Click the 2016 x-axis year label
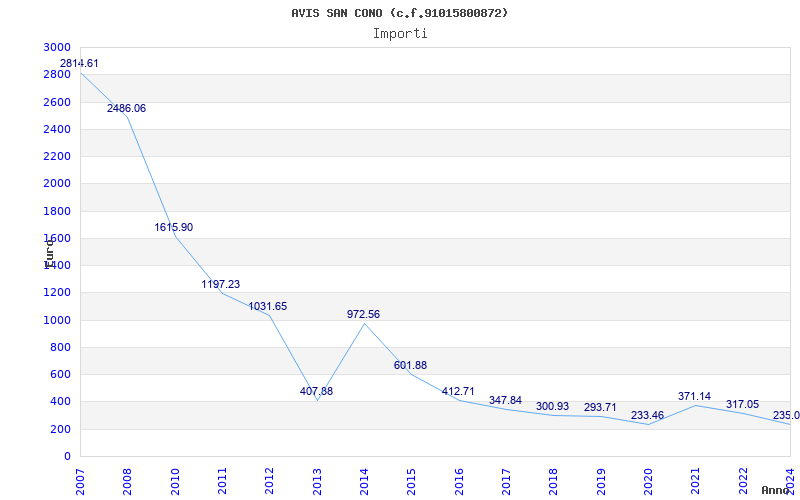The width and height of the screenshot is (800, 500). pos(459,481)
